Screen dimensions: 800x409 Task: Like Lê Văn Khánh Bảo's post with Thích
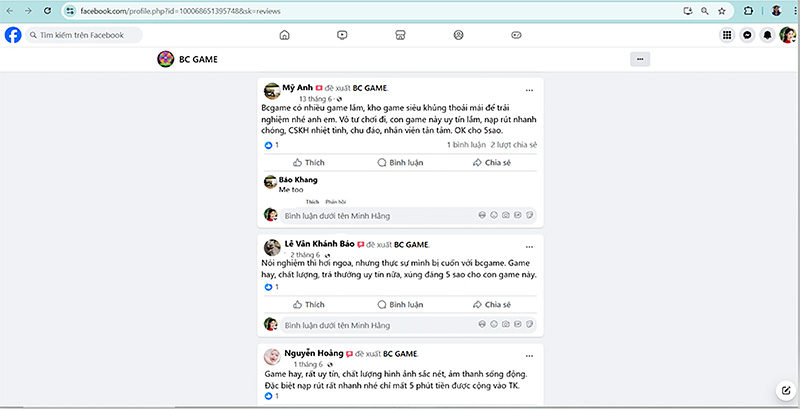click(309, 304)
